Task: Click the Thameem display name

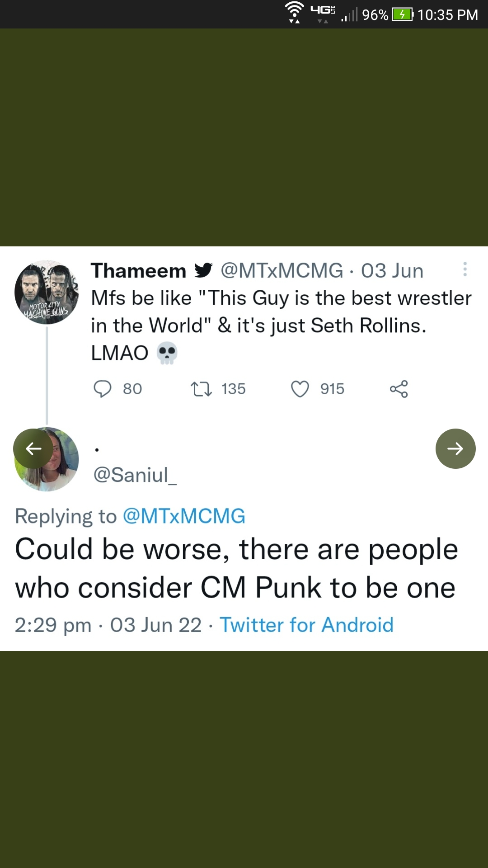Action: tap(139, 271)
